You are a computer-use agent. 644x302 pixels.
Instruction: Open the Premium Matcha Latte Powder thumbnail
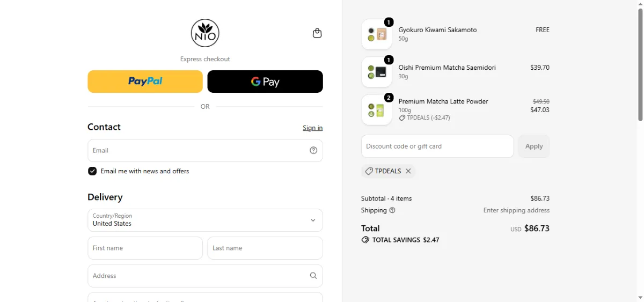coord(377,110)
